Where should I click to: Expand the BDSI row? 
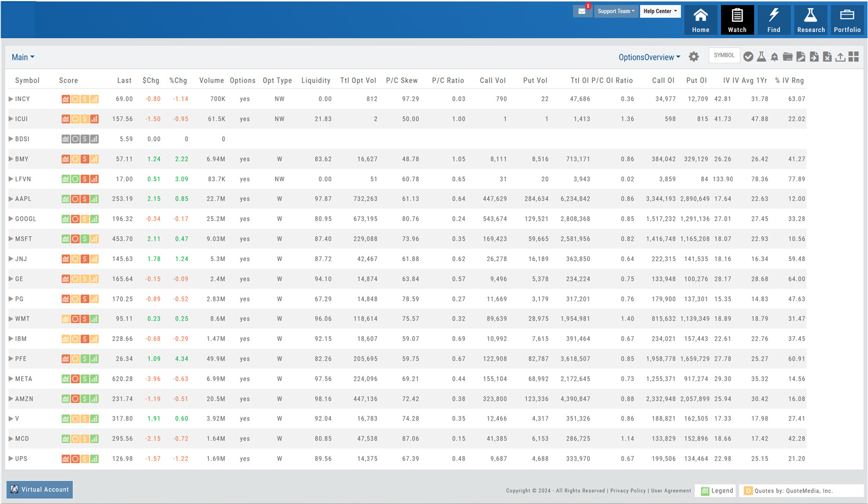point(11,139)
